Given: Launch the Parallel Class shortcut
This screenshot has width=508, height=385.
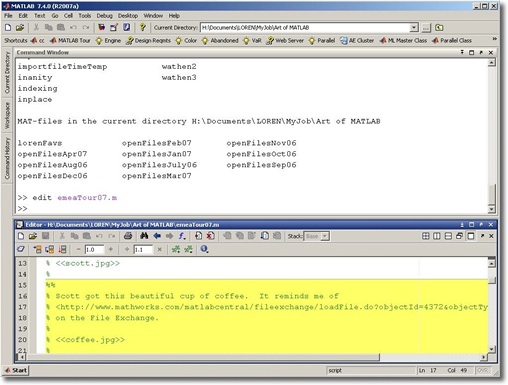Looking at the screenshot, I should coord(452,41).
